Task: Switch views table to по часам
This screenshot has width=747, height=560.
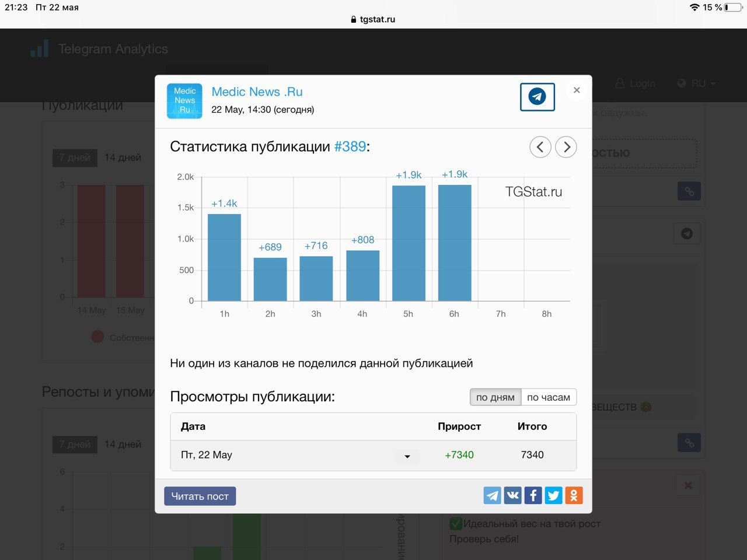Action: (549, 397)
